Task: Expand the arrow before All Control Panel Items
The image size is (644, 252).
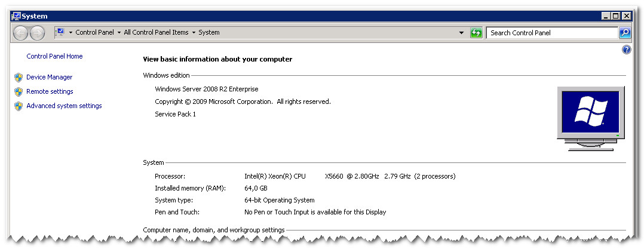Action: click(119, 32)
